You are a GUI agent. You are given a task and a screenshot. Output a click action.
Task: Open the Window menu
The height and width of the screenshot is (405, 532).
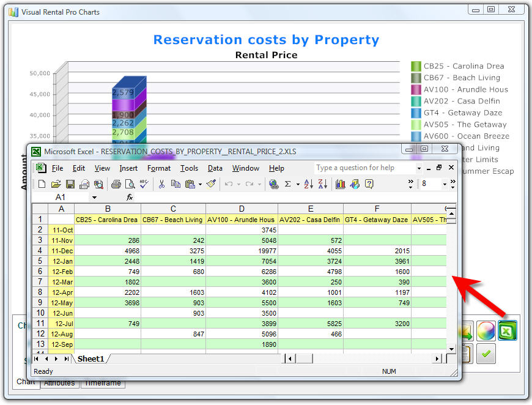coord(246,168)
